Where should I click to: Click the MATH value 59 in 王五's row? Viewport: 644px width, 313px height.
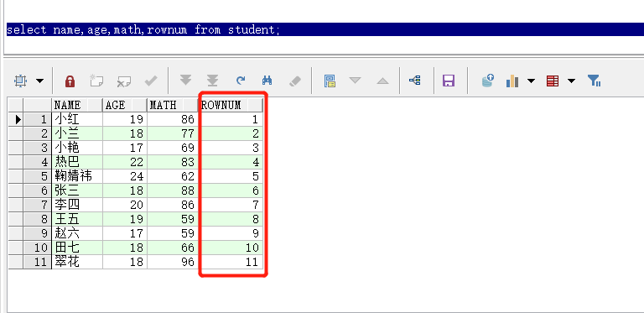coord(172,219)
